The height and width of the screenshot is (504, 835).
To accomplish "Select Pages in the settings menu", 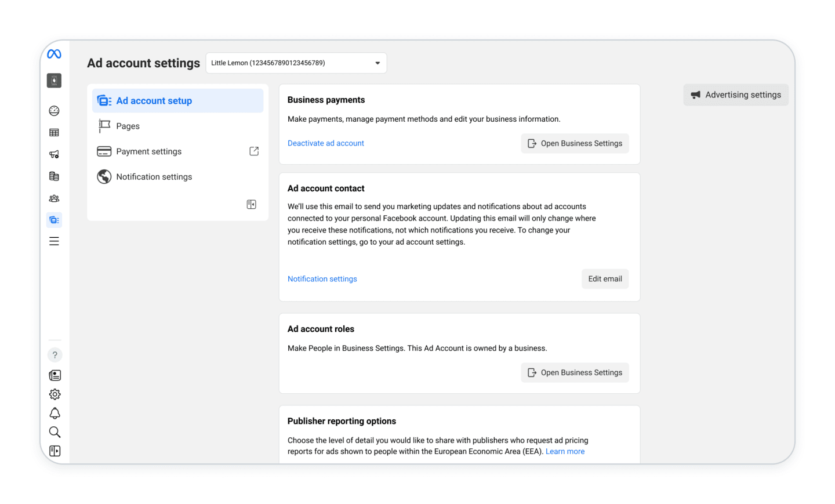I will pyautogui.click(x=128, y=126).
